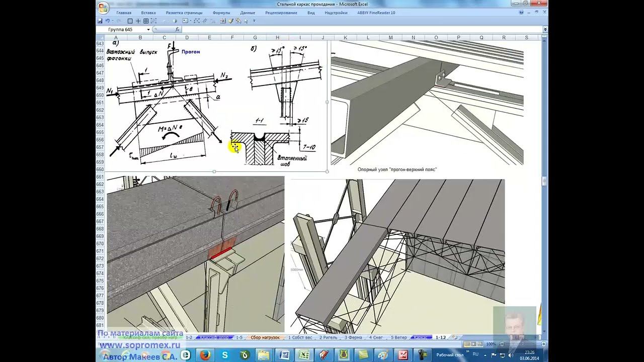Open Internet Explorer from the taskbar
This screenshot has height=362, width=644.
[186, 355]
